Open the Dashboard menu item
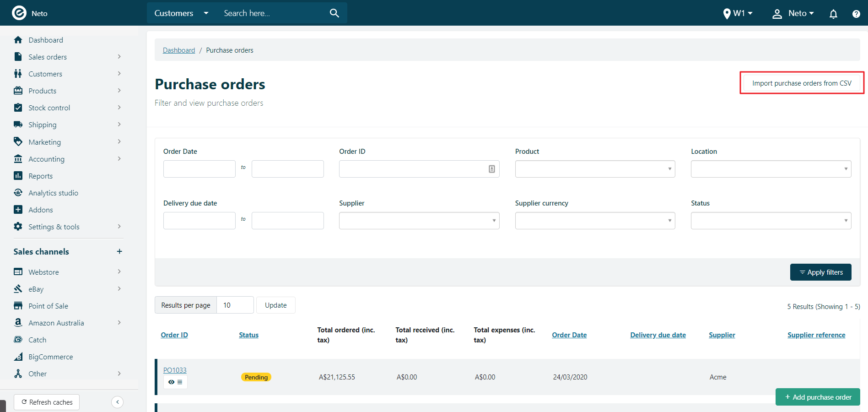 pos(46,40)
